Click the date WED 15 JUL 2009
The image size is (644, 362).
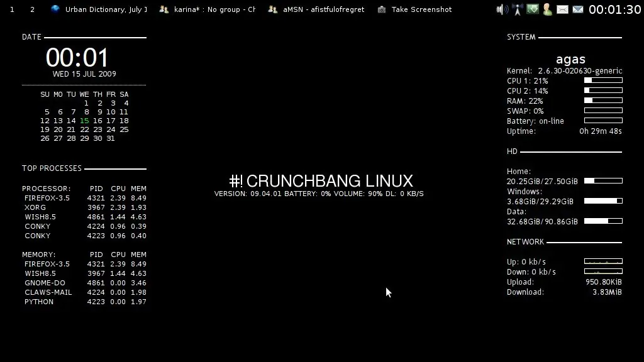pos(84,74)
